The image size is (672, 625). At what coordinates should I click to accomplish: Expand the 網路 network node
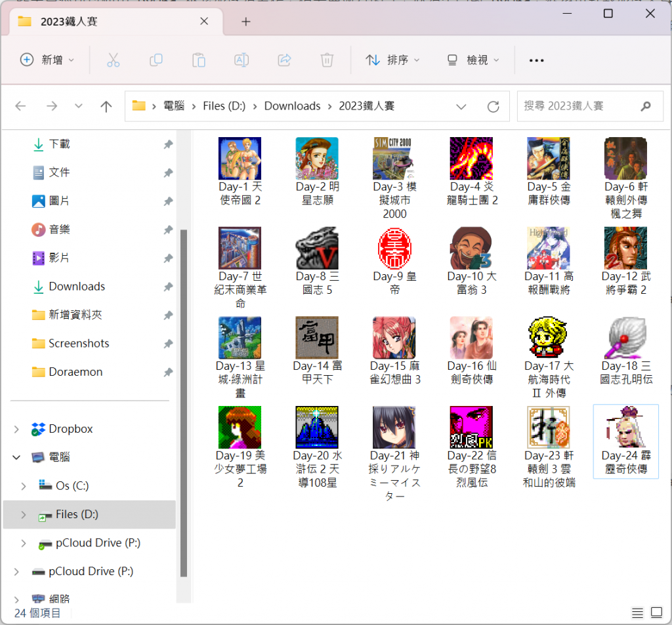click(x=16, y=599)
